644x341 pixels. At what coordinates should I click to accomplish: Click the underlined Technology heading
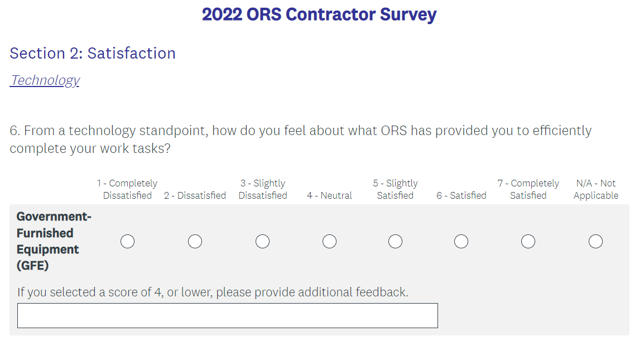45,80
